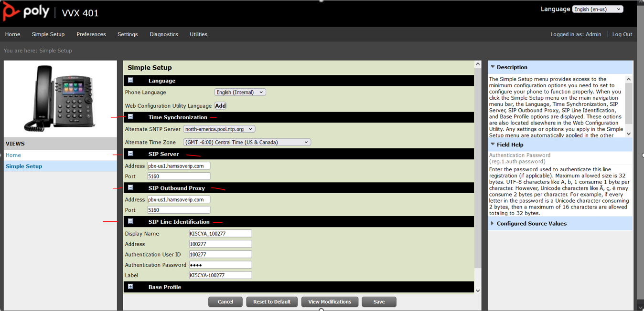The height and width of the screenshot is (311, 644).
Task: Click the View Modifications button
Action: click(x=330, y=302)
